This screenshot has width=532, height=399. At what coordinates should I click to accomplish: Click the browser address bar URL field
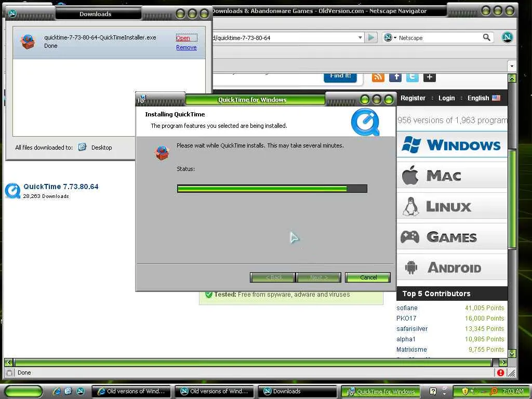(x=284, y=37)
